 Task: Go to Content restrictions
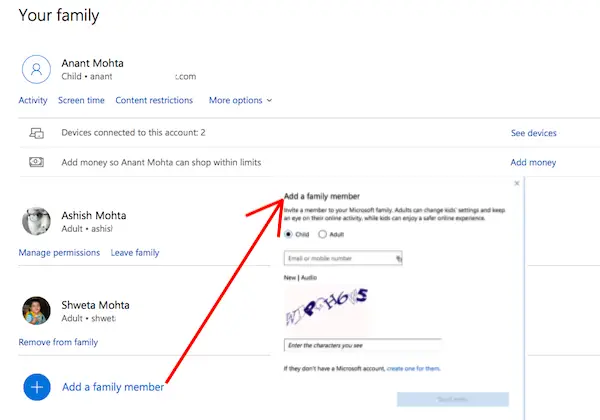pos(154,100)
